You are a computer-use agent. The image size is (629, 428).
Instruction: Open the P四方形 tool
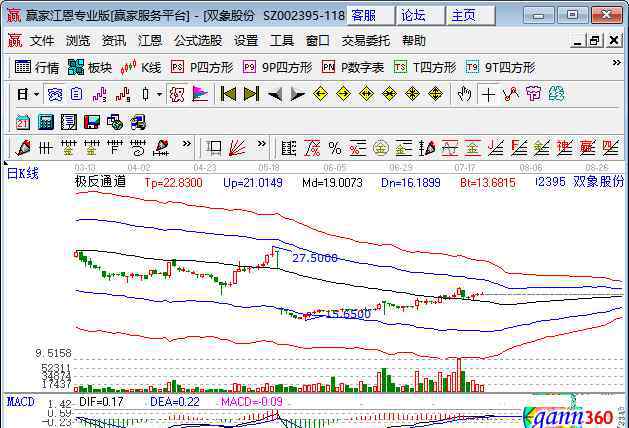(202, 67)
